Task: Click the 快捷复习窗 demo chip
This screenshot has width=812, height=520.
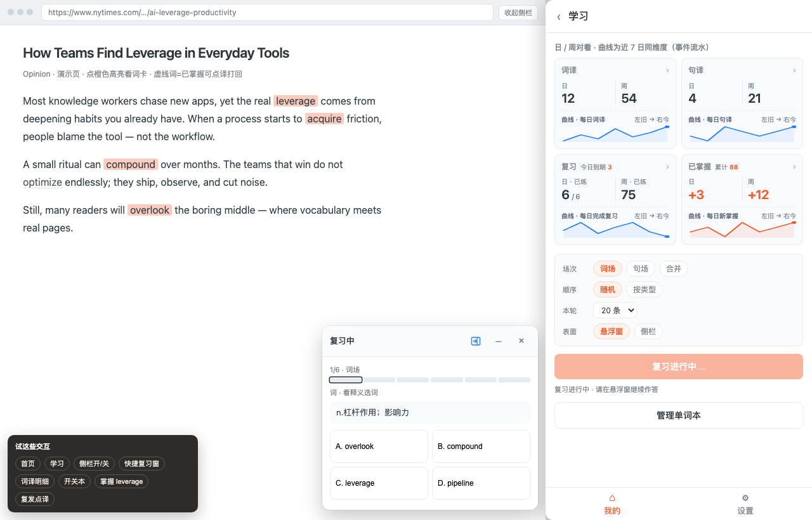Action: pos(142,464)
